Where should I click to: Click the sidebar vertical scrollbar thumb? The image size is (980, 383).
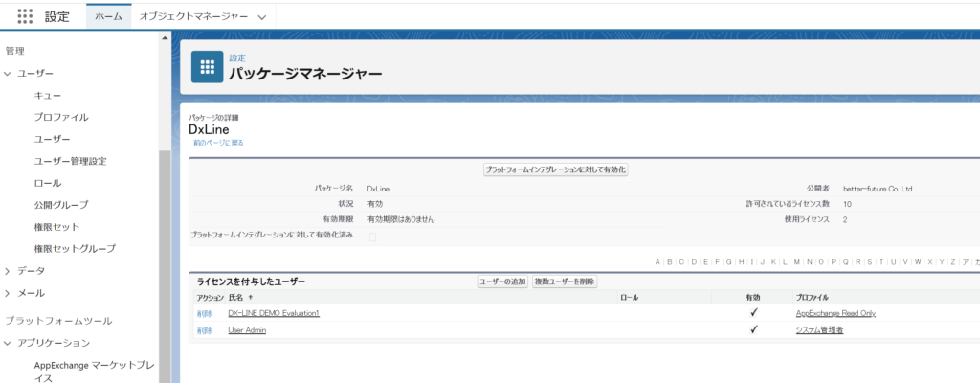[x=165, y=259]
